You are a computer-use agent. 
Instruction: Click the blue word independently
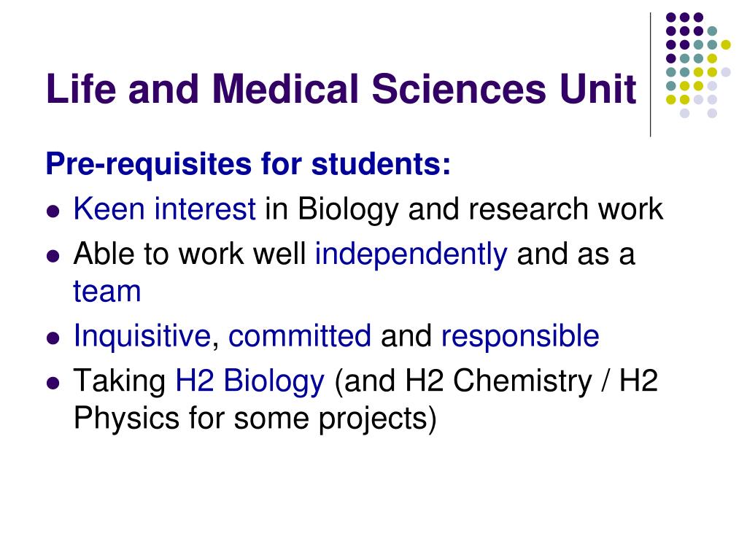click(x=411, y=254)
